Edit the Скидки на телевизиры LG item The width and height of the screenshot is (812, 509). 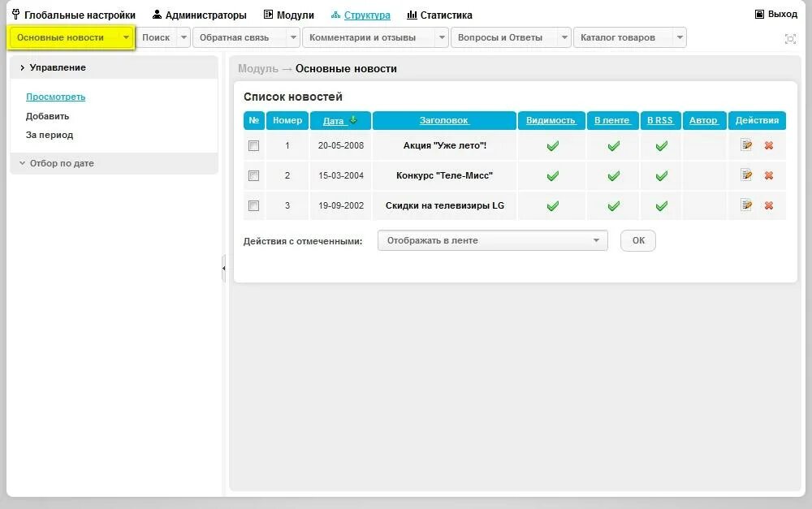pos(746,205)
